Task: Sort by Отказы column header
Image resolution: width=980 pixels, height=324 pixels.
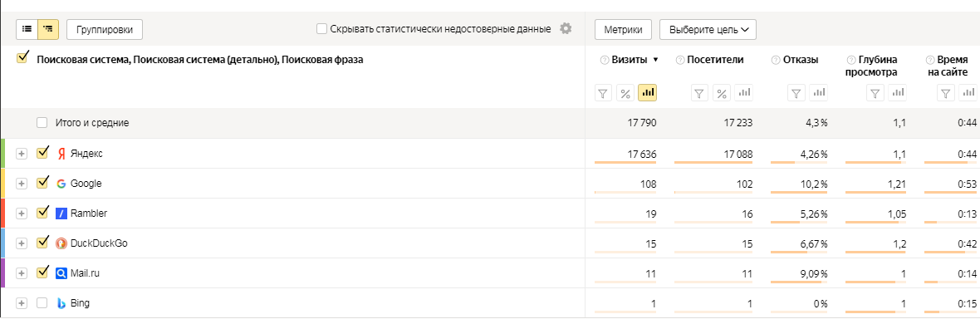Action: click(x=801, y=60)
